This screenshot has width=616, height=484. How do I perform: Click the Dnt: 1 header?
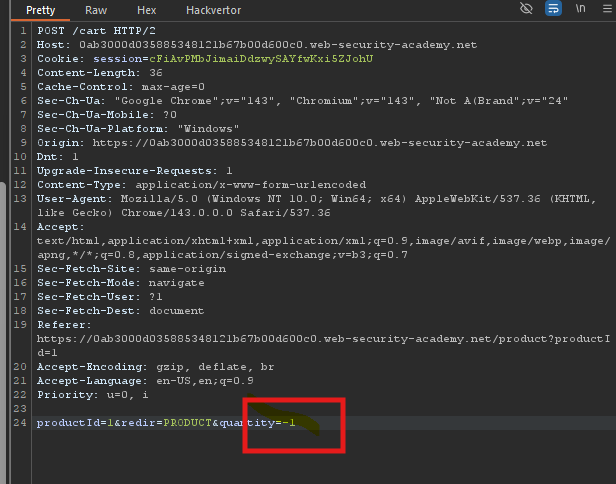point(58,157)
